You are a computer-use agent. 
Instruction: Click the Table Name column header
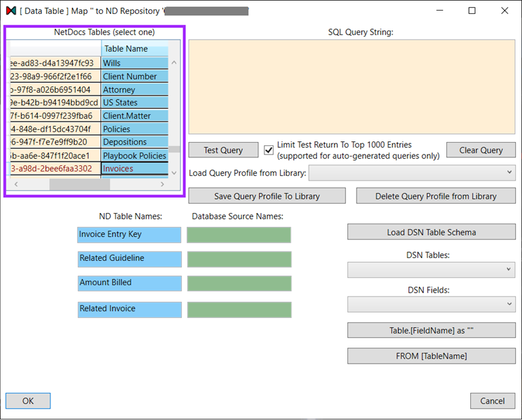(135, 48)
